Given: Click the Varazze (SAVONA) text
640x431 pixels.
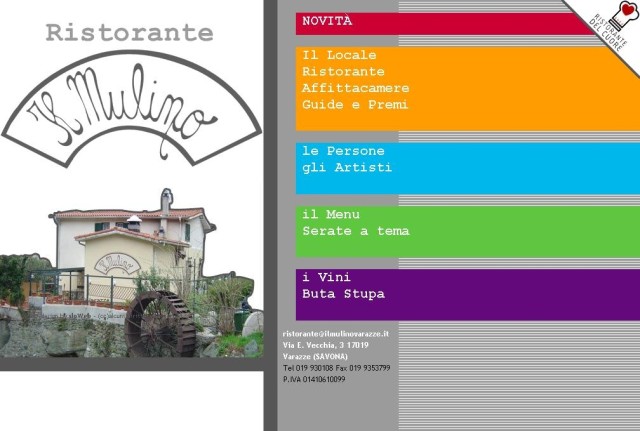Looking at the screenshot, I should pos(315,357).
